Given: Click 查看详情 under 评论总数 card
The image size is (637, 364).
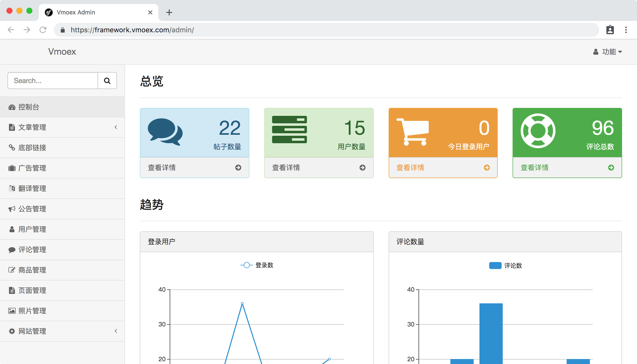Looking at the screenshot, I should pyautogui.click(x=534, y=168).
